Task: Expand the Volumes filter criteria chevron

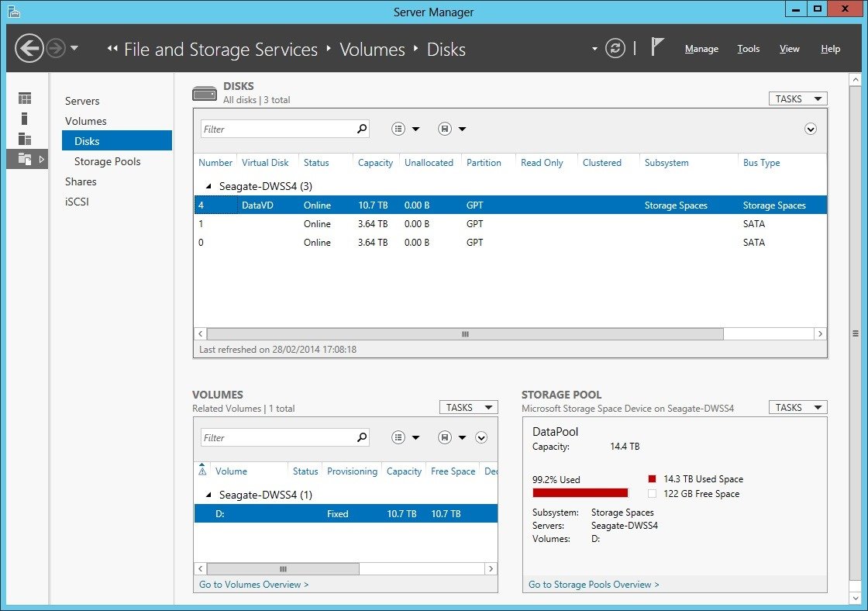Action: tap(481, 437)
